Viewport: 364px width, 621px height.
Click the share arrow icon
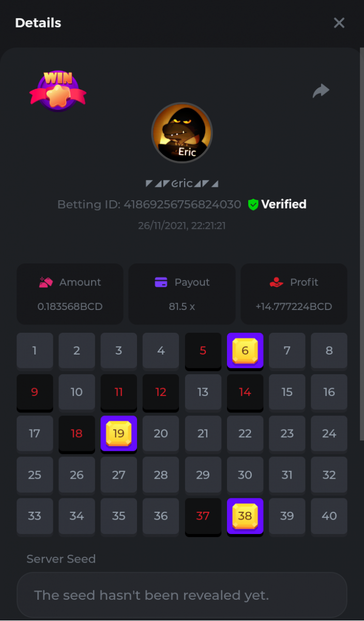pos(321,91)
